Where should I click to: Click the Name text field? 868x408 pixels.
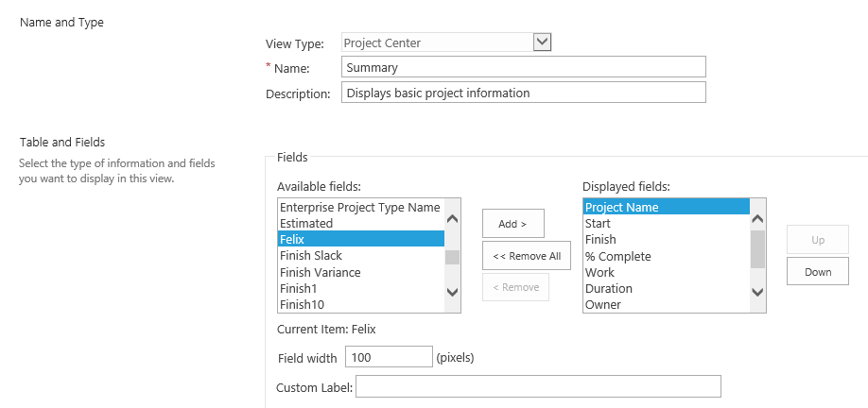(523, 67)
